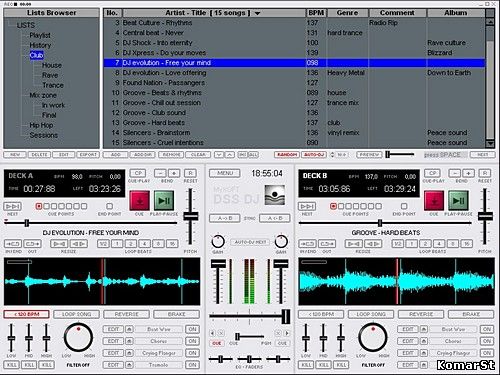Click the main crossfader handle
Viewport: 500px width, 375px height.
[286, 316]
